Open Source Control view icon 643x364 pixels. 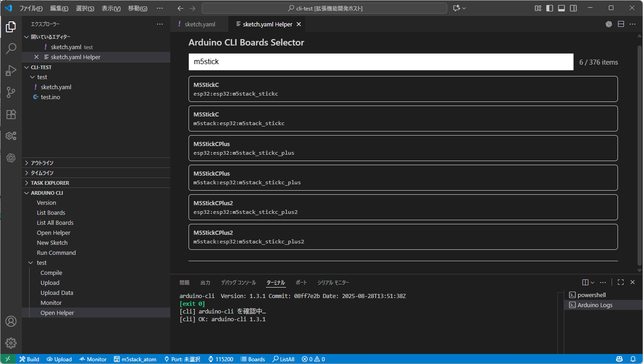click(x=11, y=92)
